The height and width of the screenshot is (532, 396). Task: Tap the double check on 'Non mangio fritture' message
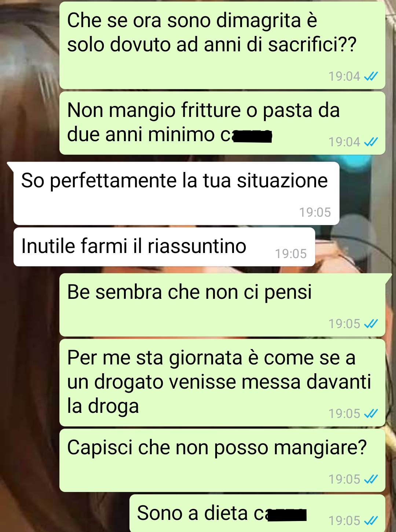(371, 142)
